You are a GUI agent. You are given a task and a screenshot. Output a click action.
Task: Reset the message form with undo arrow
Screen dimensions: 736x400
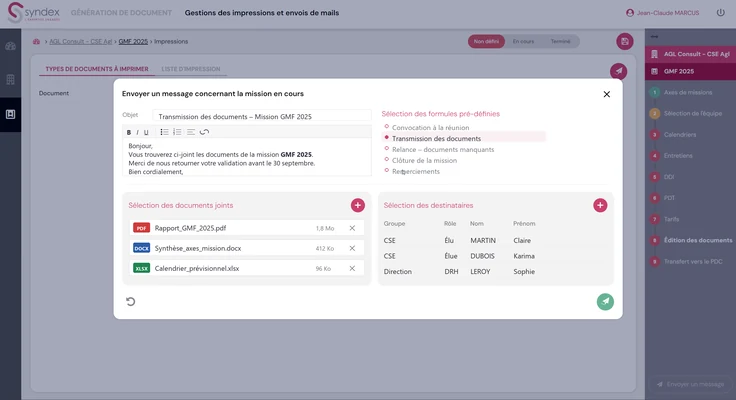click(x=130, y=301)
